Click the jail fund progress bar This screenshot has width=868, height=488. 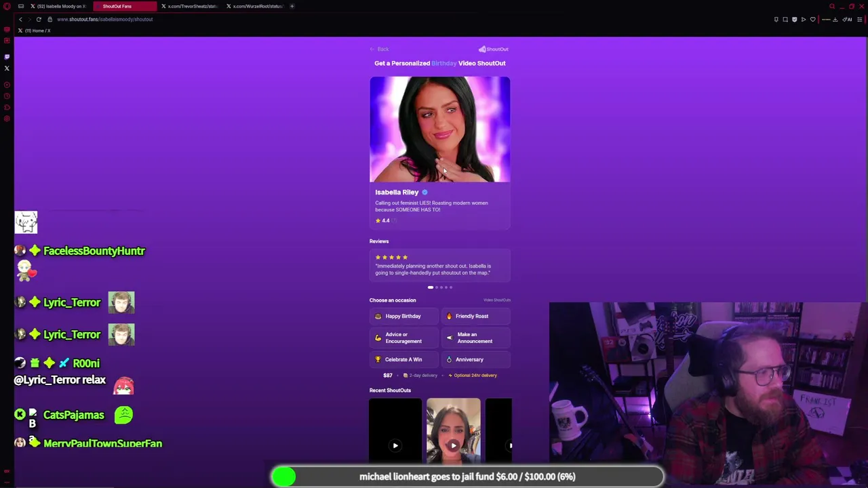pyautogui.click(x=467, y=476)
